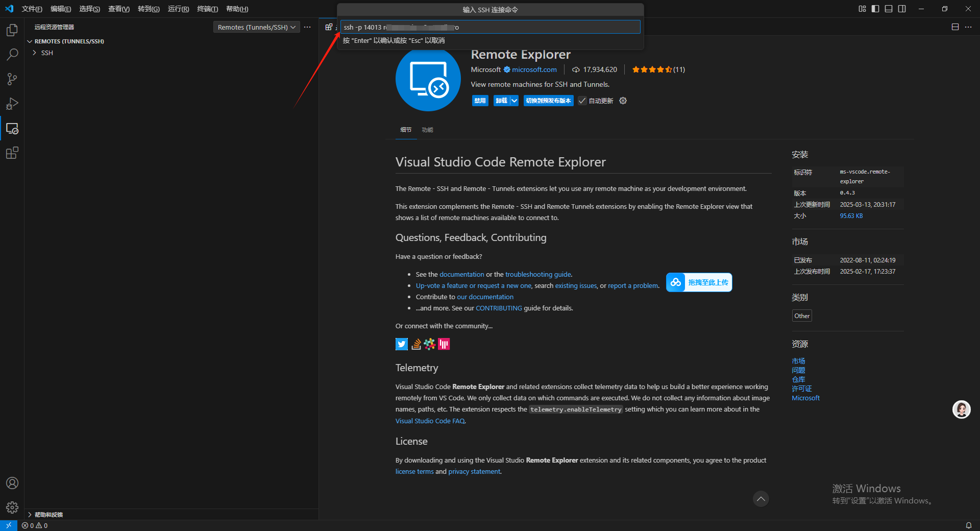The width and height of the screenshot is (980, 531).
Task: Click the Remote Explorer extension logo
Action: [x=428, y=79]
